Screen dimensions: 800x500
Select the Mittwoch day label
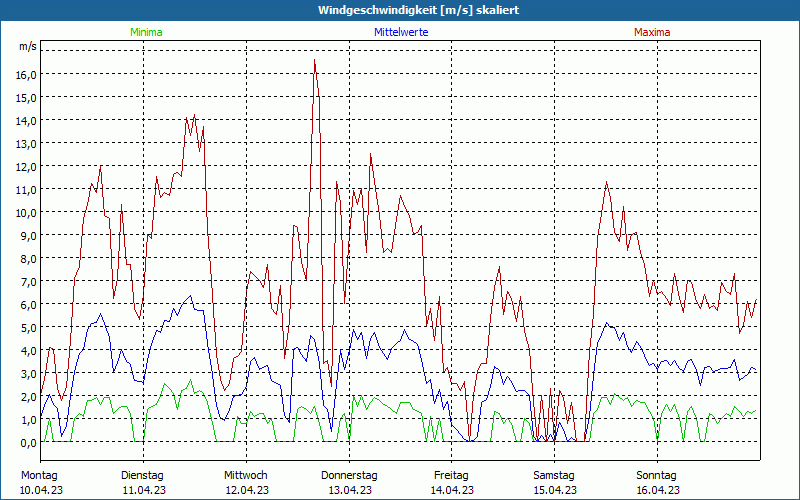pyautogui.click(x=245, y=475)
